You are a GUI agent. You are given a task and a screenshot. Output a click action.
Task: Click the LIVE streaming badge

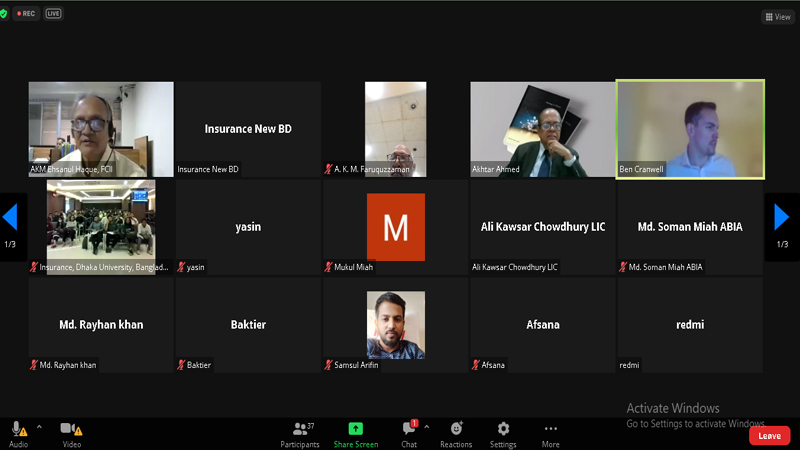[53, 13]
